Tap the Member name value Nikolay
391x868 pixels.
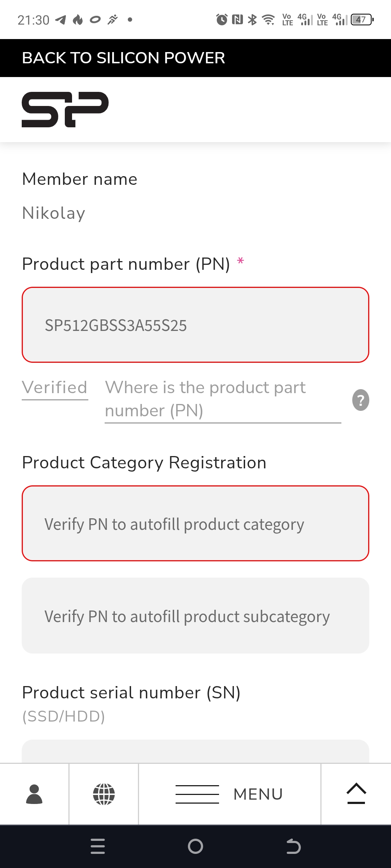[54, 213]
